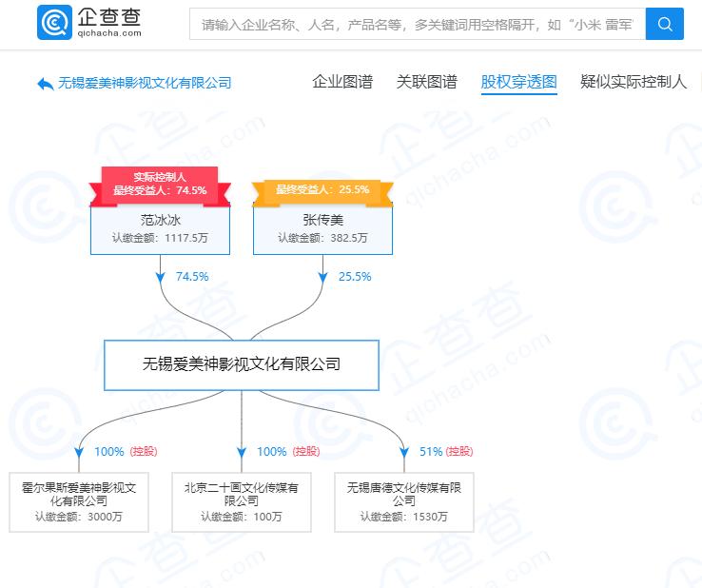Click the 认缴金额: 3000万 text

click(x=79, y=517)
